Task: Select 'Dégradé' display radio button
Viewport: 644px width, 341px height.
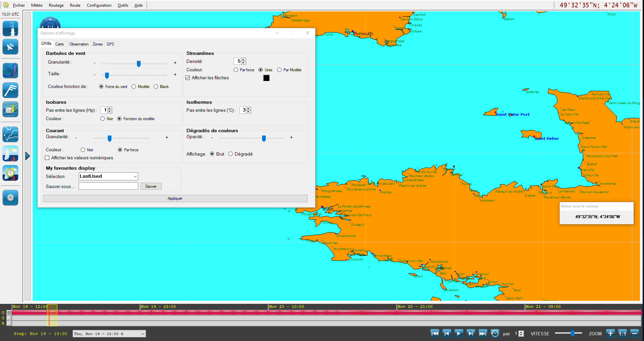Action: tap(230, 154)
